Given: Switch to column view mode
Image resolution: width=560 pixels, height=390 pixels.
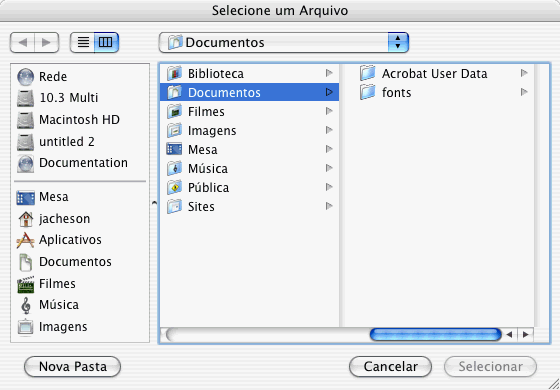Looking at the screenshot, I should 106,42.
